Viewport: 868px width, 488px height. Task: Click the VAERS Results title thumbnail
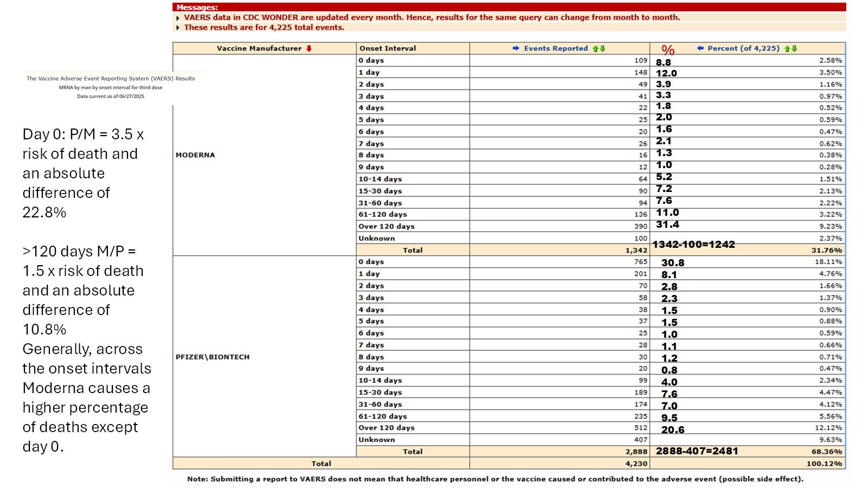coord(111,87)
